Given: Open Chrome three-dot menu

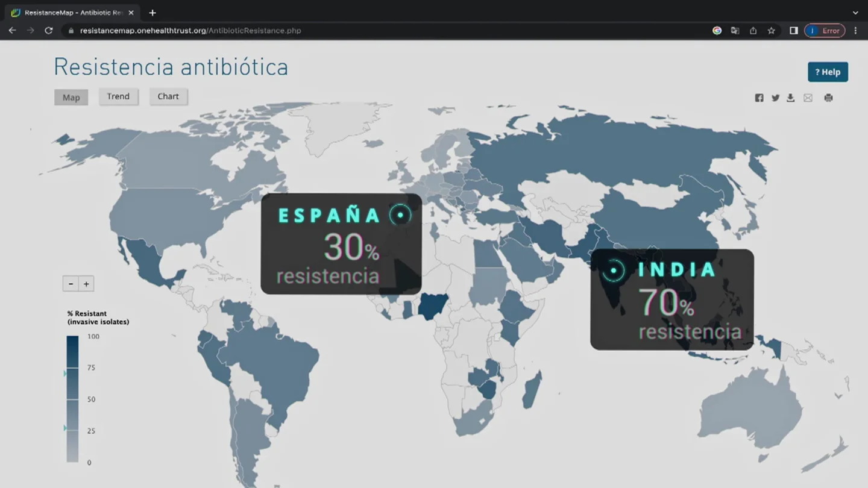Looking at the screenshot, I should (x=855, y=30).
